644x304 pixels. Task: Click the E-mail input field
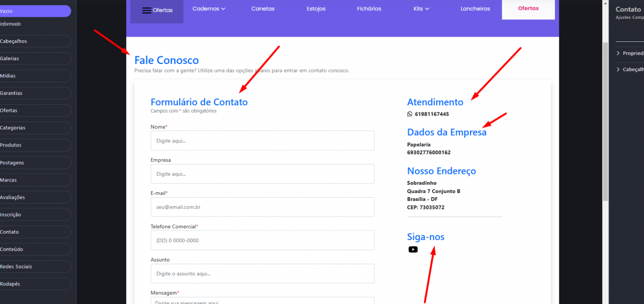point(262,207)
